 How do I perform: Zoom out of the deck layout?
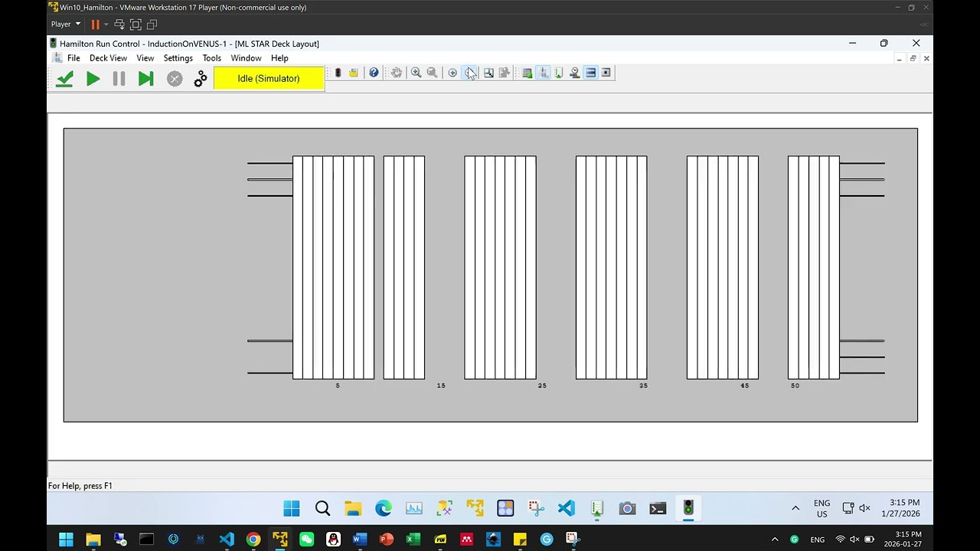(x=432, y=73)
